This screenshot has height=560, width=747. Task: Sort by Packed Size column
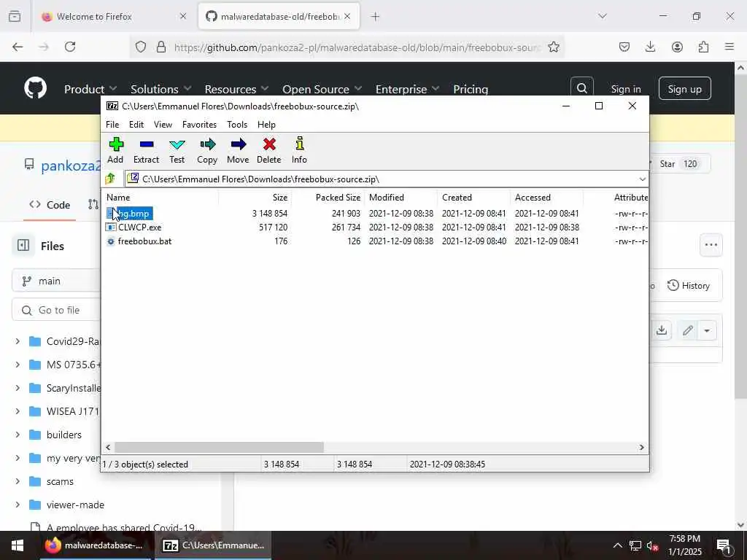[338, 197]
